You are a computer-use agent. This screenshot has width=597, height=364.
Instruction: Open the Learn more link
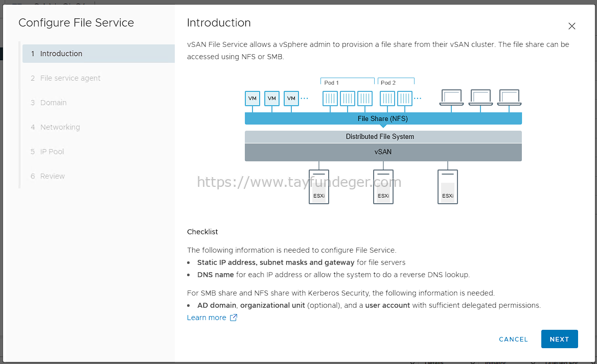tap(212, 318)
